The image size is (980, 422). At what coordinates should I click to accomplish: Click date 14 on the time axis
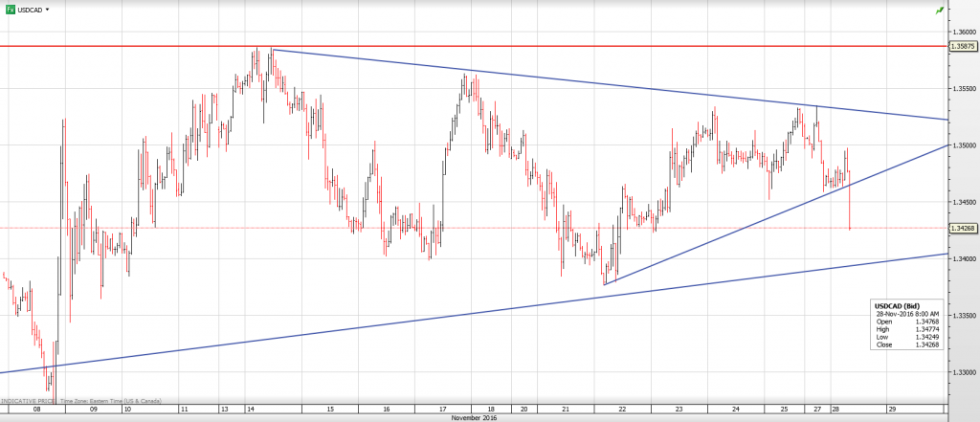pyautogui.click(x=252, y=410)
